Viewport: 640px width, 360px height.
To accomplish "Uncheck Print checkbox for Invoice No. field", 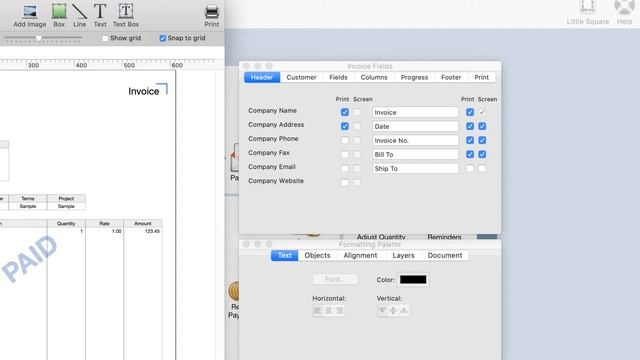I will pyautogui.click(x=470, y=140).
